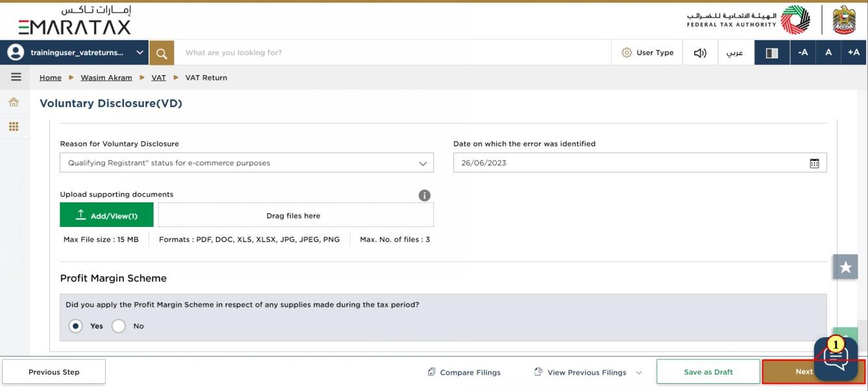This screenshot has height=391, width=868.
Task: Click the favorites star icon
Action: point(845,267)
